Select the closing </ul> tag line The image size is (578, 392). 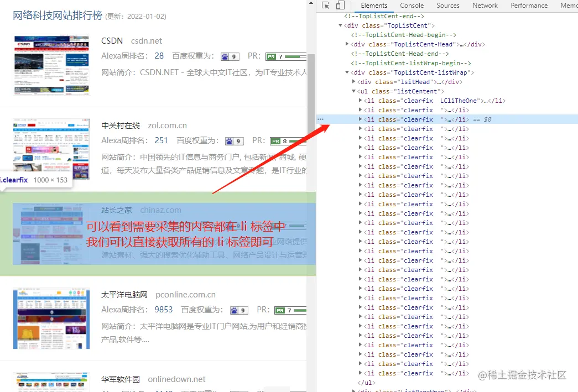pos(366,383)
